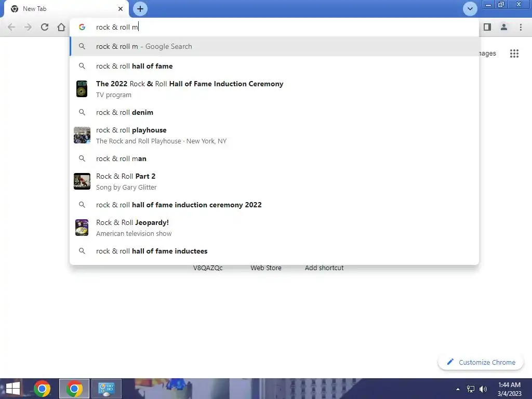Screen dimensions: 532x399
Task: Open Chrome's three-dot menu
Action: click(521, 27)
